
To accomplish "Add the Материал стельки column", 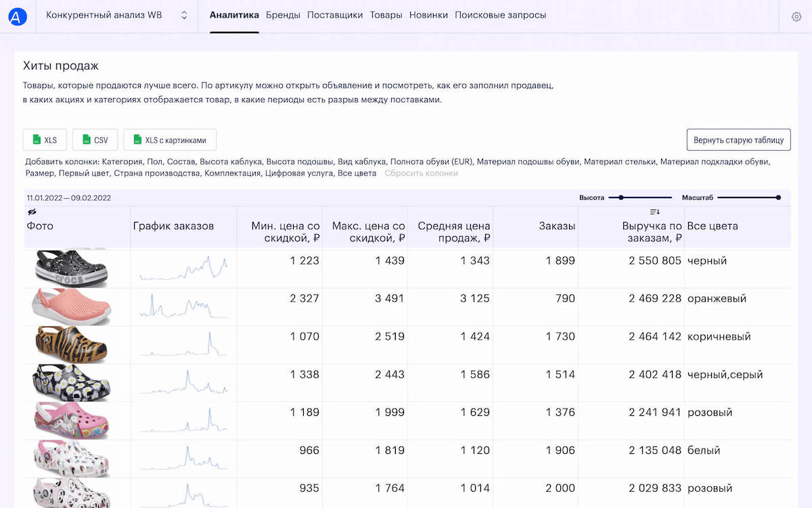I will point(621,162).
